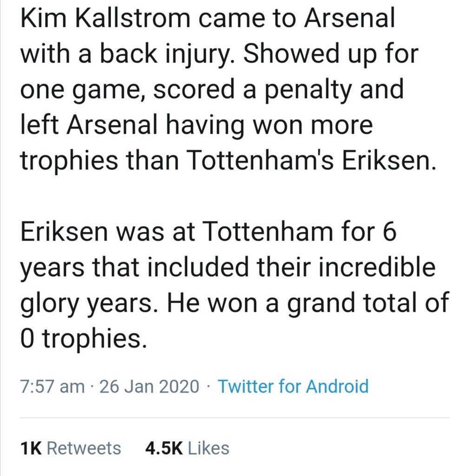Click the 7:57 am timestamp
The width and height of the screenshot is (469, 476).
click(52, 387)
